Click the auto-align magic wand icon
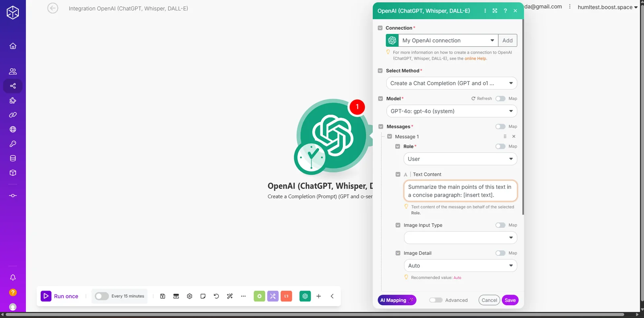The width and height of the screenshot is (644, 318). click(x=230, y=296)
